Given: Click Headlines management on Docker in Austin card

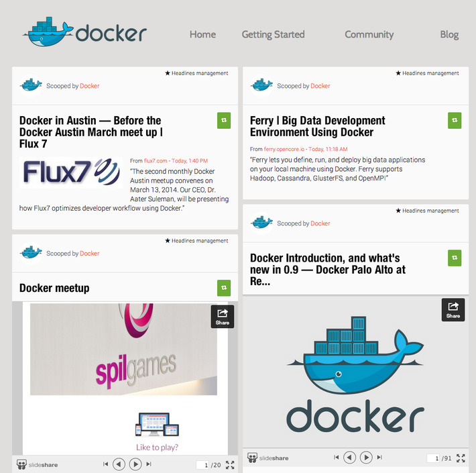Looking at the screenshot, I should tap(196, 73).
